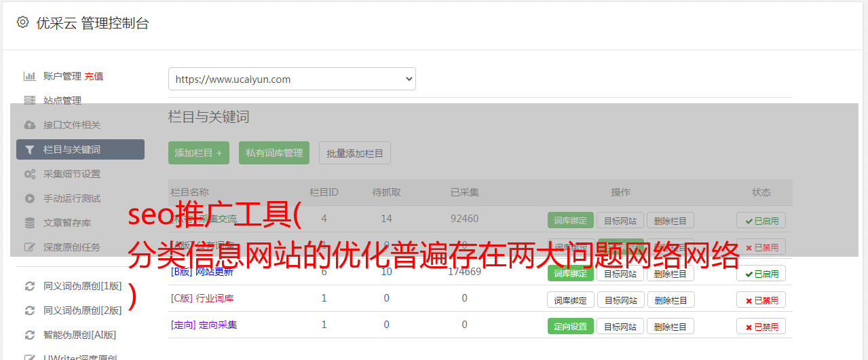Click 目标网站 in the 92460 collected row
The width and height of the screenshot is (868, 360).
[620, 220]
